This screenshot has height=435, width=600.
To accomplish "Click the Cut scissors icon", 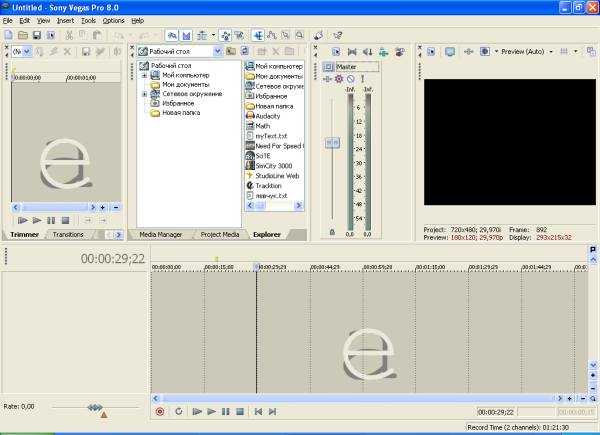I will pyautogui.click(x=69, y=36).
